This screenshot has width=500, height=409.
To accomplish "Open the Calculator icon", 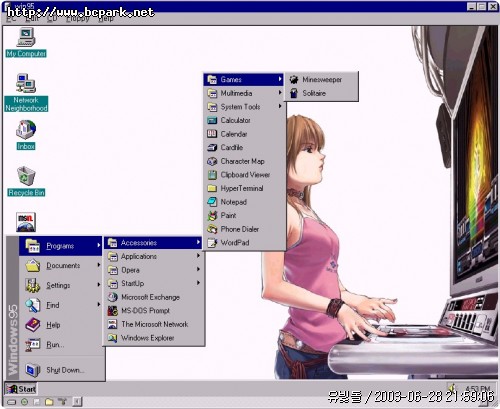I will [212, 120].
